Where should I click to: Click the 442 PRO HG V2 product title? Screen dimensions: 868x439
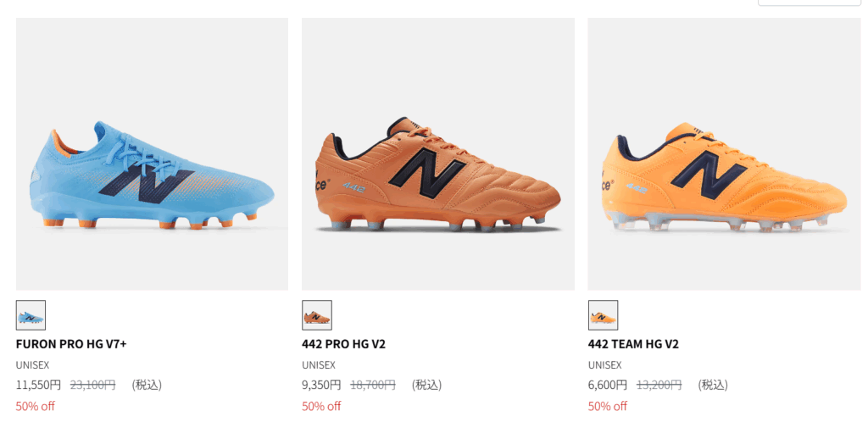click(x=343, y=344)
